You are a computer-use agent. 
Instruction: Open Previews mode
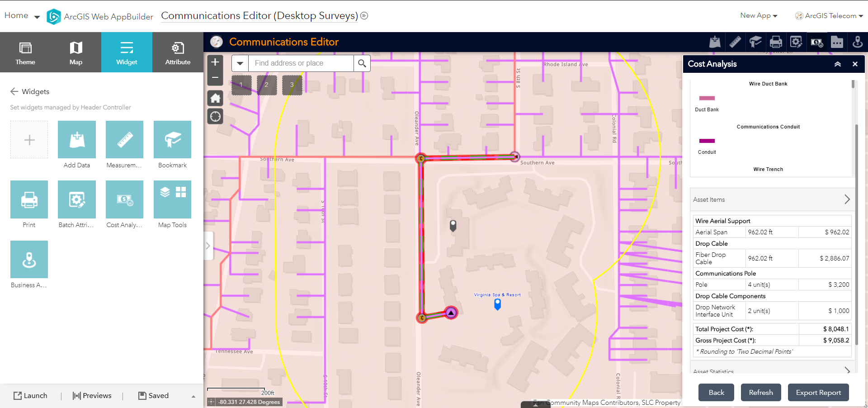click(x=92, y=396)
